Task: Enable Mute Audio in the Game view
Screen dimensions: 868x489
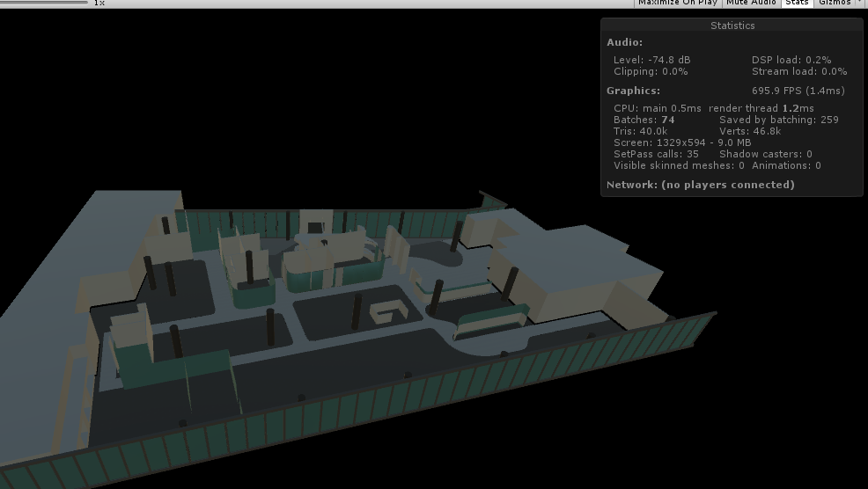Action: tap(751, 3)
